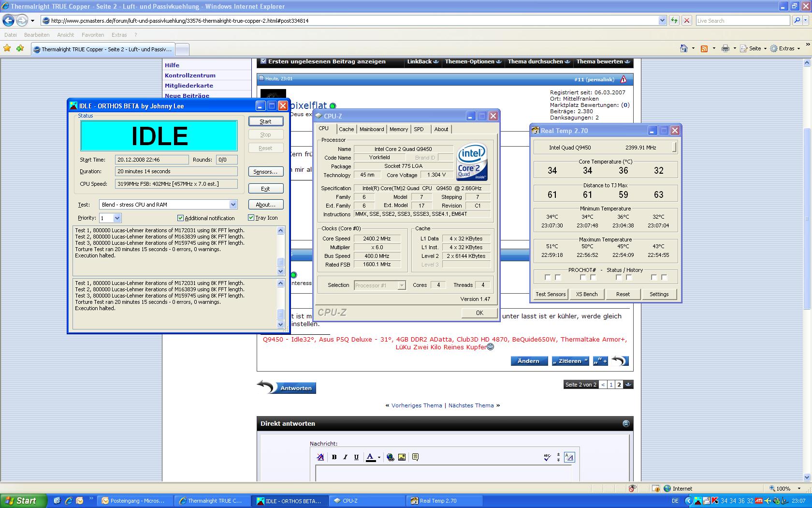Click upper ORTHOS log scrollbar down arrow

click(x=280, y=271)
